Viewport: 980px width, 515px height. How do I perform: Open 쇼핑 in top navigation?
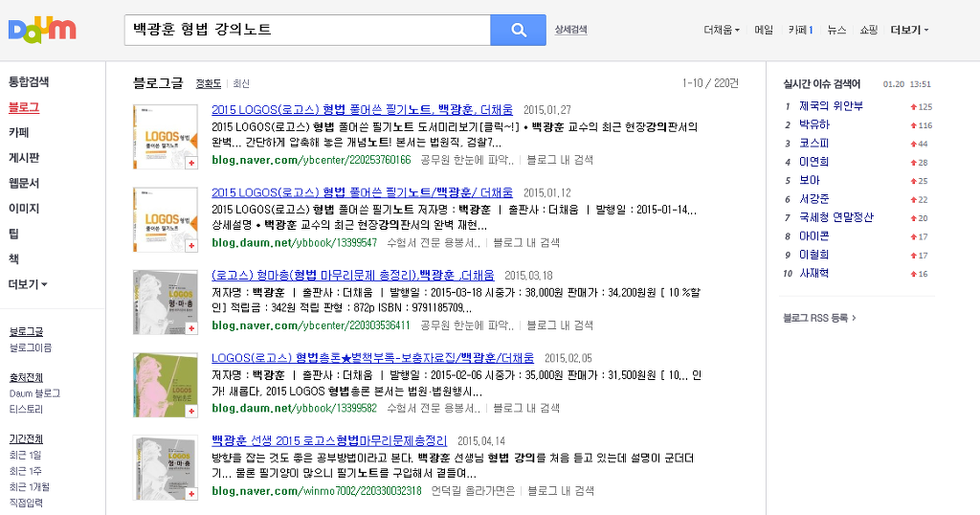point(869,30)
